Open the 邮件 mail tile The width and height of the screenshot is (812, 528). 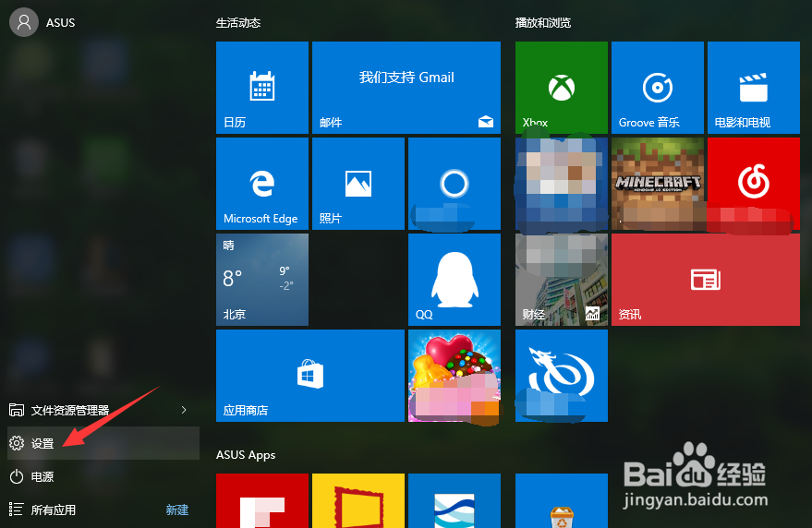[406, 88]
